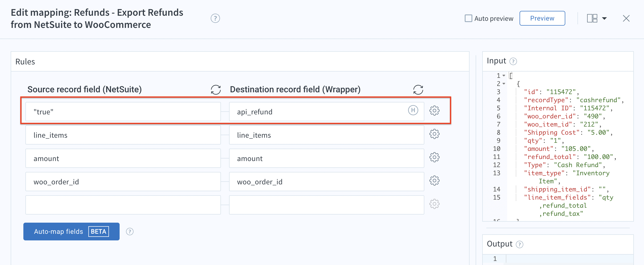
Task: Collapse the fold arrow on Input line 2
Action: click(x=504, y=84)
